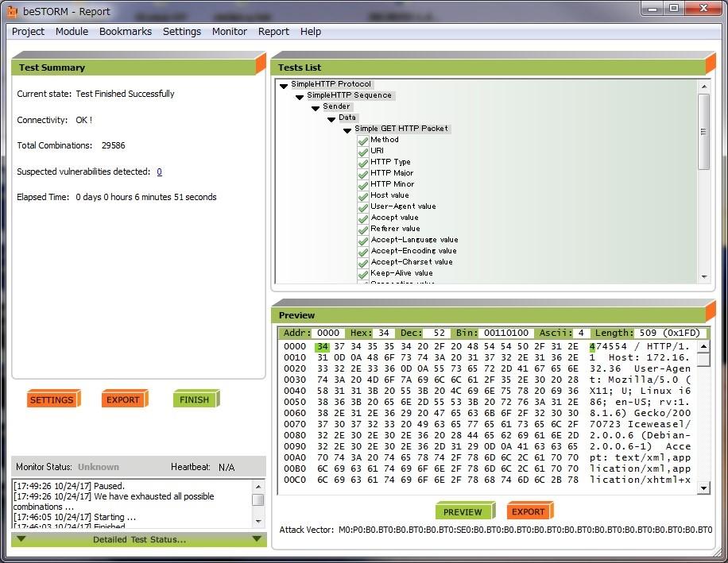Click the beSTORM app icon in title bar
This screenshot has height=563, width=728.
(12, 12)
